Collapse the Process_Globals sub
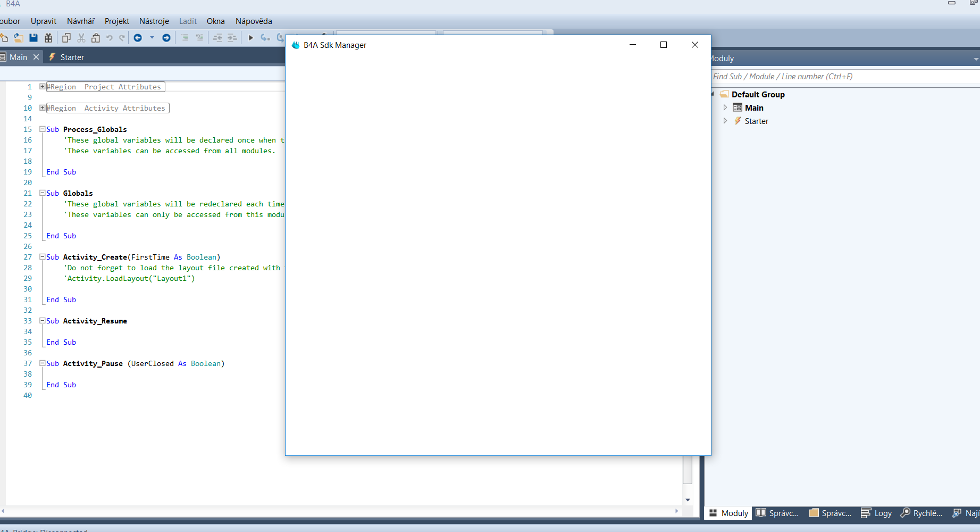Viewport: 980px width, 532px height. pyautogui.click(x=43, y=129)
